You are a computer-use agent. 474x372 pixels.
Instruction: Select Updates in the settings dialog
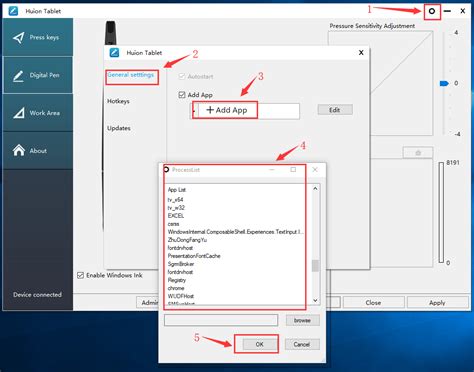[x=119, y=128]
